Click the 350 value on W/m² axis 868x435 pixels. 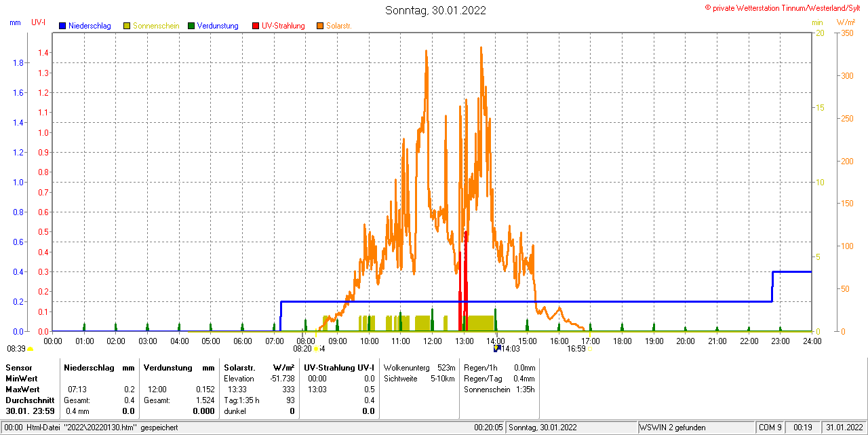846,33
